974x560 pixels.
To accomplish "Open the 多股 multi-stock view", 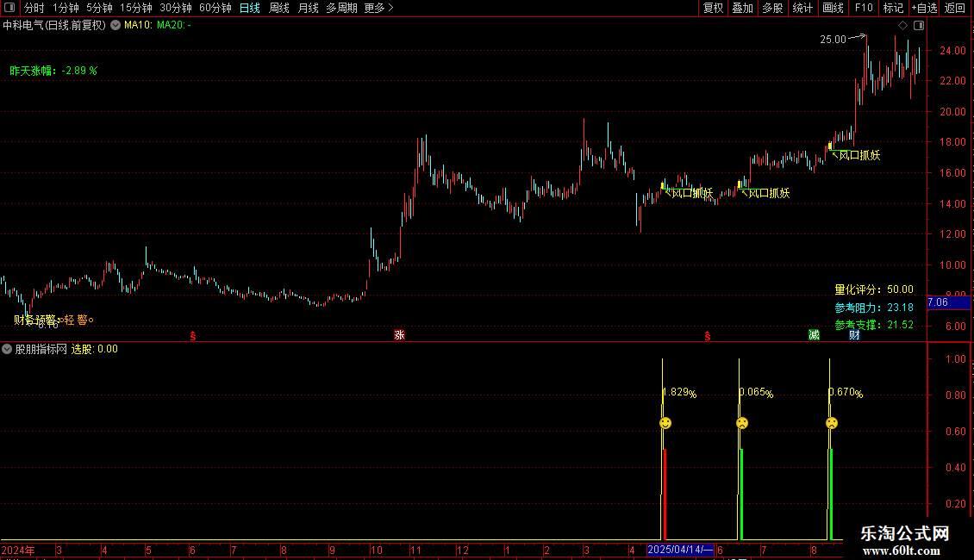I will tap(772, 8).
